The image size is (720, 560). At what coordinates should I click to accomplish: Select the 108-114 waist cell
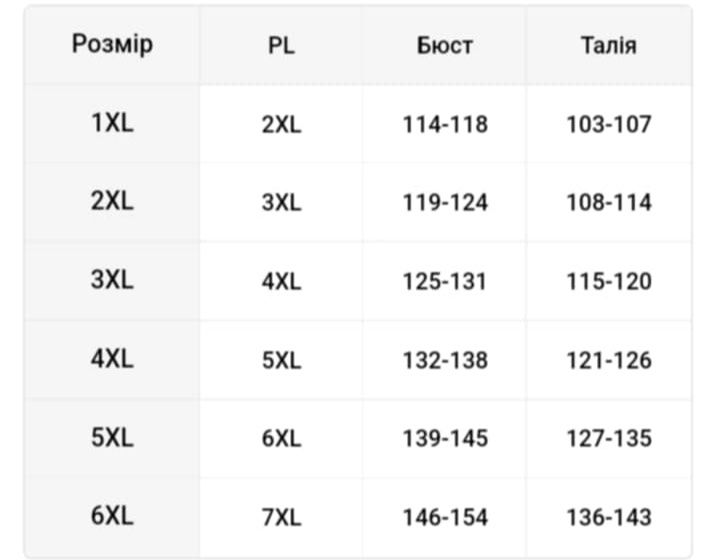click(608, 203)
